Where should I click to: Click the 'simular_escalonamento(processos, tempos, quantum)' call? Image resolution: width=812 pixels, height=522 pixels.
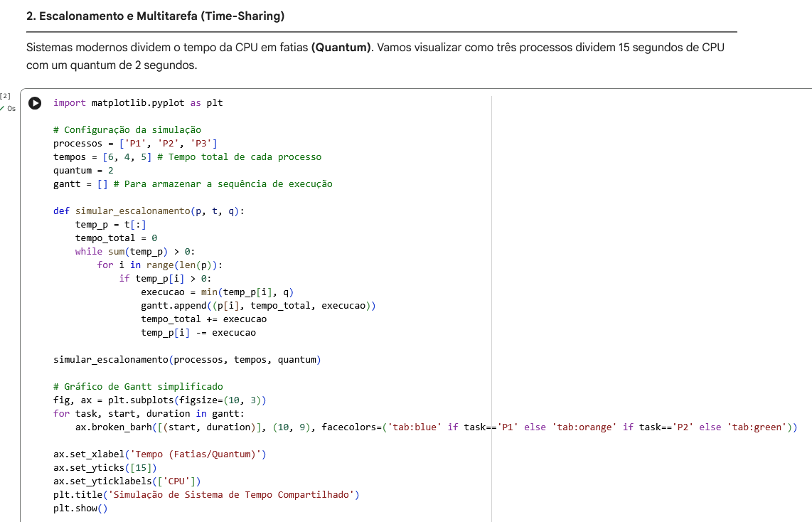[187, 360]
